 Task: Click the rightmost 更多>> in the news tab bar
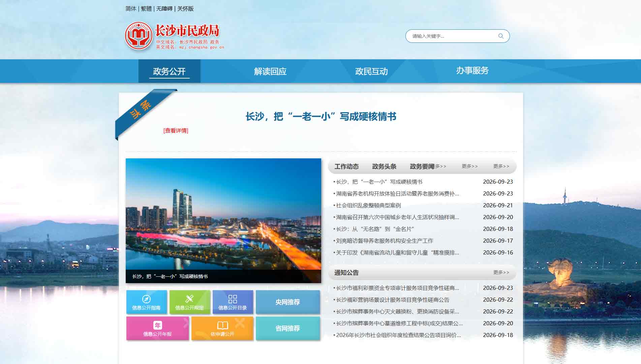pos(501,166)
